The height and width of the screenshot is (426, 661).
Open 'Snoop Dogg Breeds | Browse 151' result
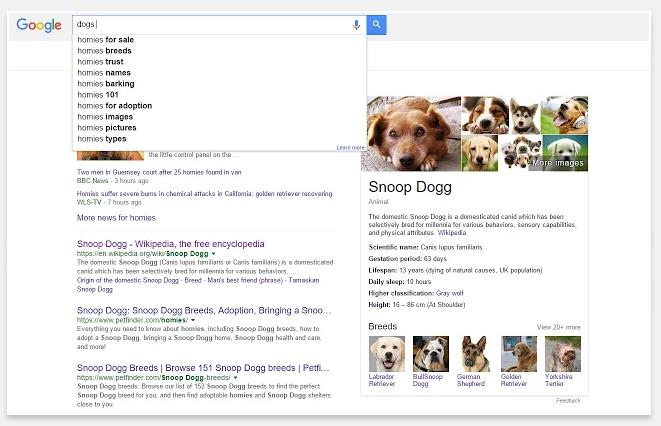click(203, 368)
